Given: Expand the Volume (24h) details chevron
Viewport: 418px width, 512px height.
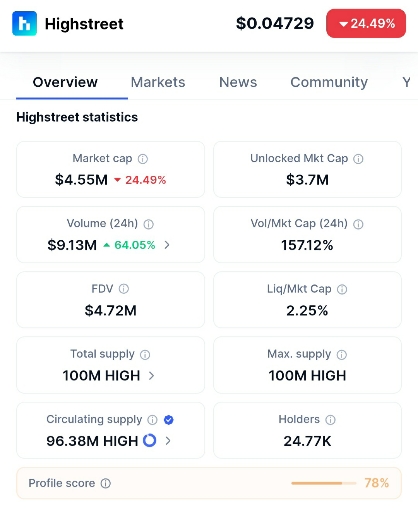Looking at the screenshot, I should coord(167,245).
